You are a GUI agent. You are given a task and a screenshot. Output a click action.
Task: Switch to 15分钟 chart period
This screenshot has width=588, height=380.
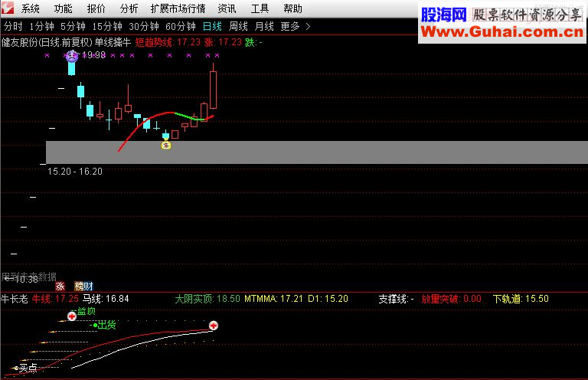coord(107,27)
